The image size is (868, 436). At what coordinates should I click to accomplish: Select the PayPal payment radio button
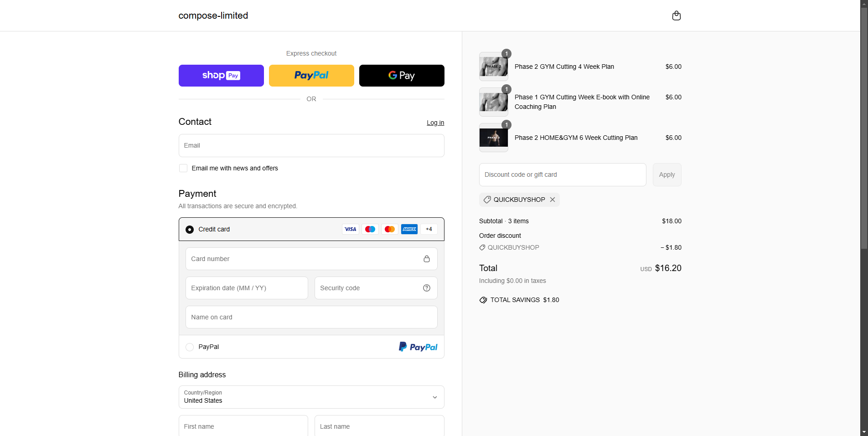pos(190,347)
